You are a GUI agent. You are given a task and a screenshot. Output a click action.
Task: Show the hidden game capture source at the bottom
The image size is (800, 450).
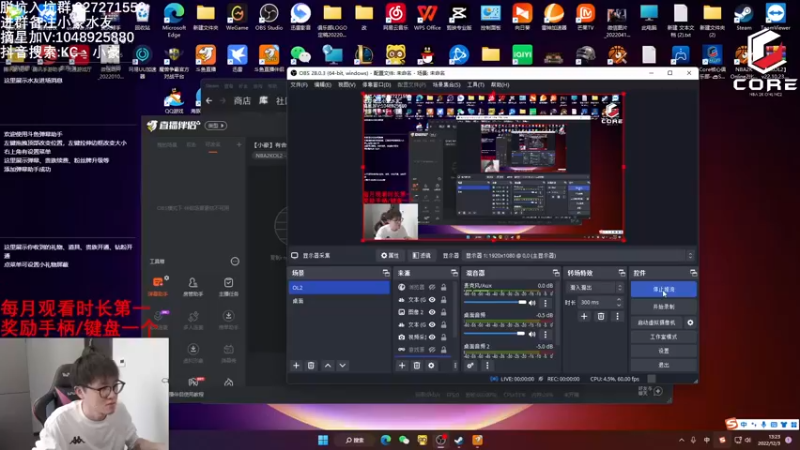pos(432,349)
